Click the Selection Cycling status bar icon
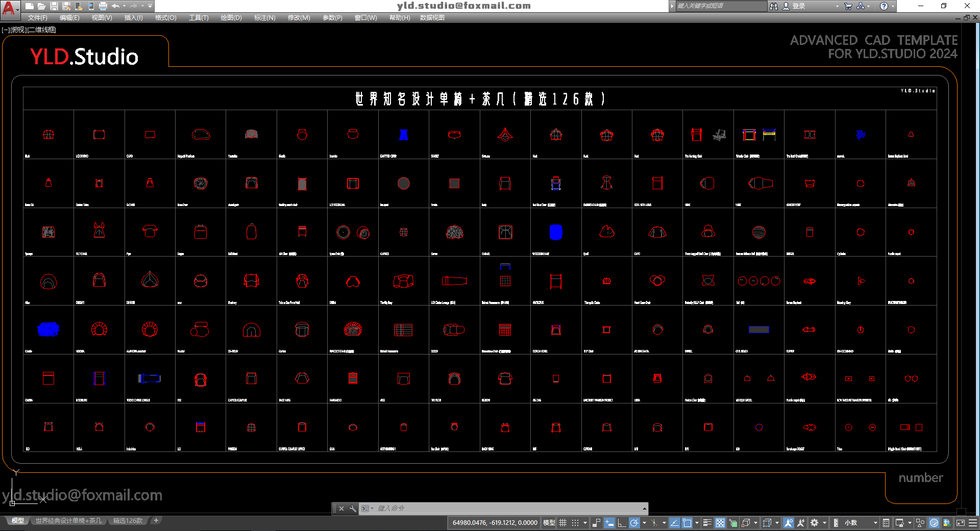Image resolution: width=980 pixels, height=531 pixels. coord(733,523)
